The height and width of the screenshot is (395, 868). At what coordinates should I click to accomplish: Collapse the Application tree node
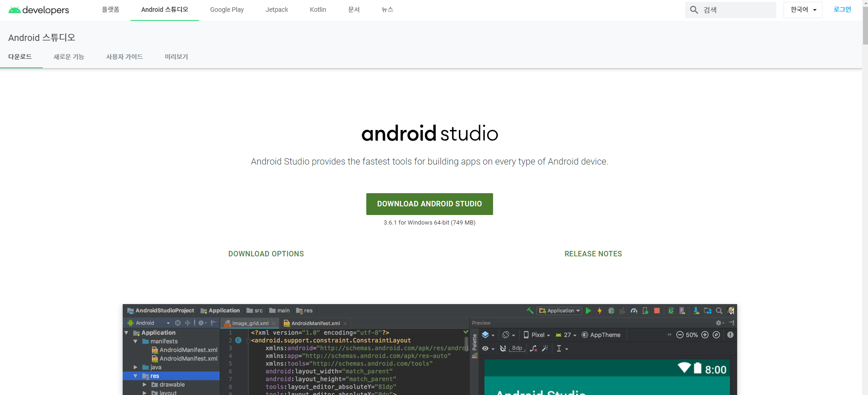(x=126, y=333)
